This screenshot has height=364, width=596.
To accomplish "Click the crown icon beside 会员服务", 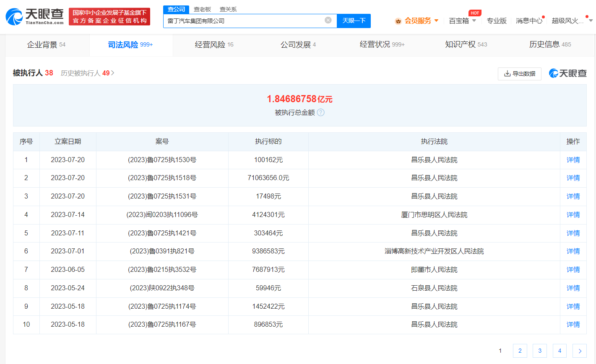I will click(x=398, y=21).
